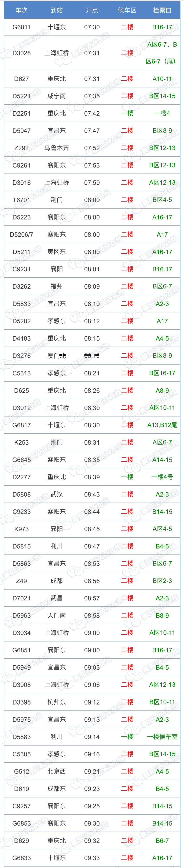Click the 车次 column header
The width and height of the screenshot is (184, 868).
[22, 10]
